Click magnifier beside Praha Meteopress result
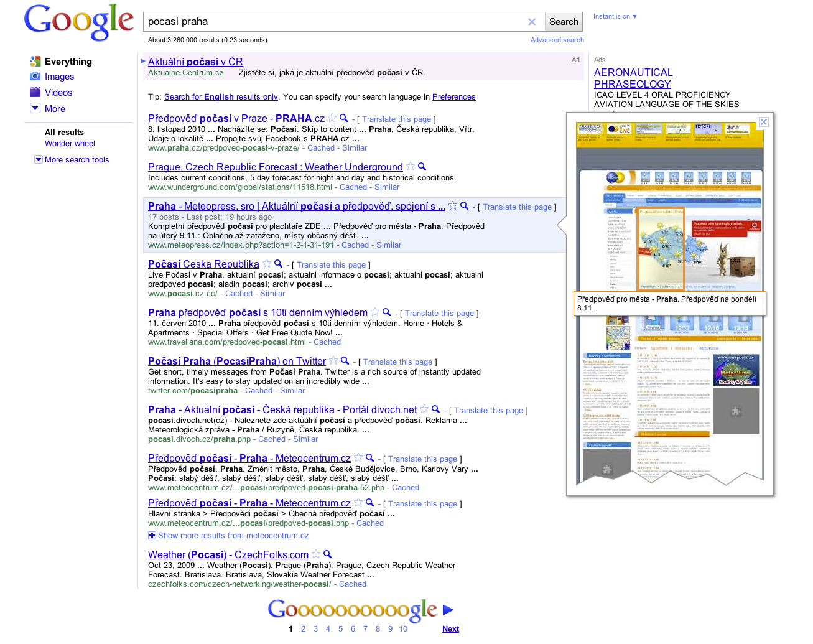 coord(464,205)
